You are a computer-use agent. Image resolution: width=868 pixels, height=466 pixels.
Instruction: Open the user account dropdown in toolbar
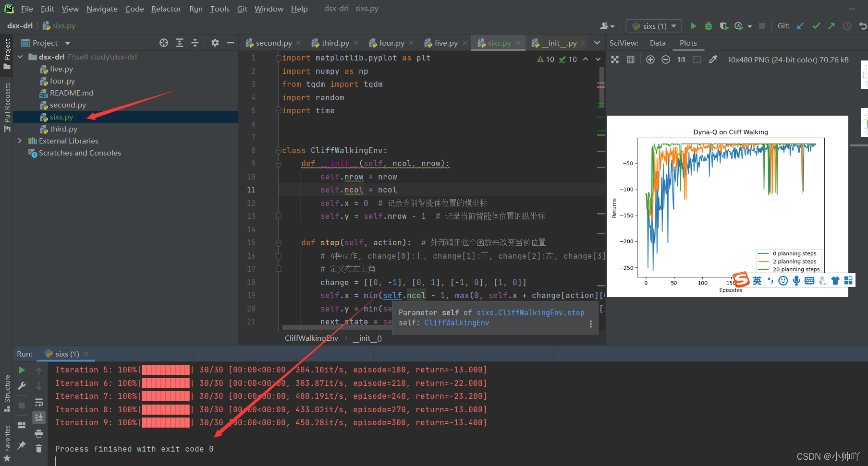click(x=607, y=26)
